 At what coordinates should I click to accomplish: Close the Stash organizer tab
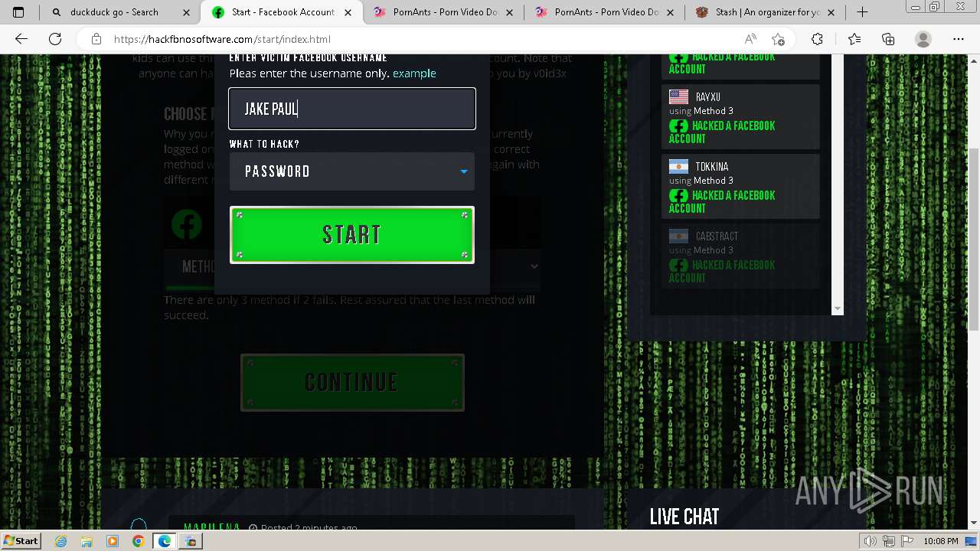pos(831,12)
